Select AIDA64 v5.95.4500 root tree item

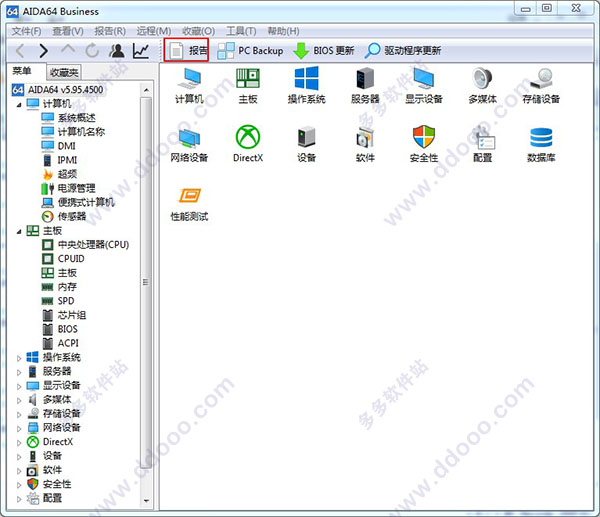(x=58, y=90)
